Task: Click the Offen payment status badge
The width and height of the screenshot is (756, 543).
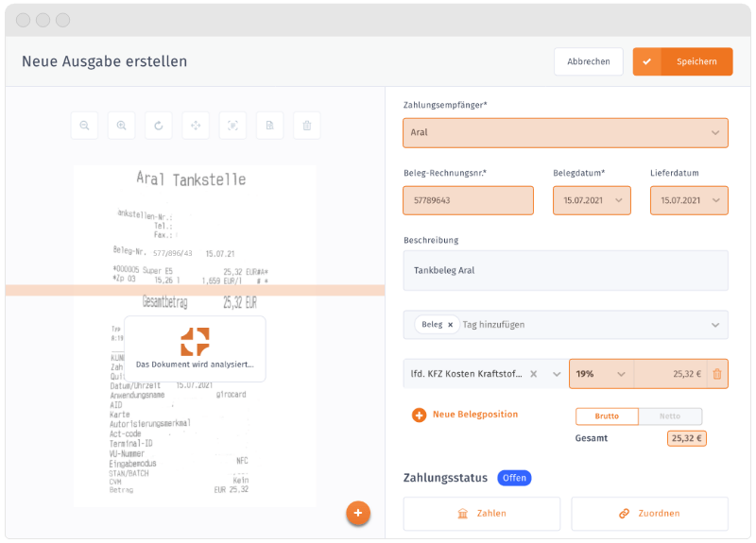Action: coord(514,478)
